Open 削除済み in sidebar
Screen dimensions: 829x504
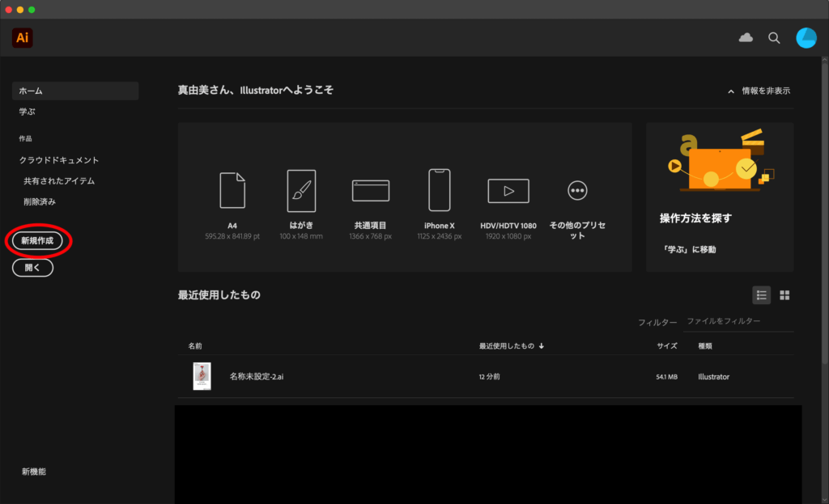click(x=40, y=201)
